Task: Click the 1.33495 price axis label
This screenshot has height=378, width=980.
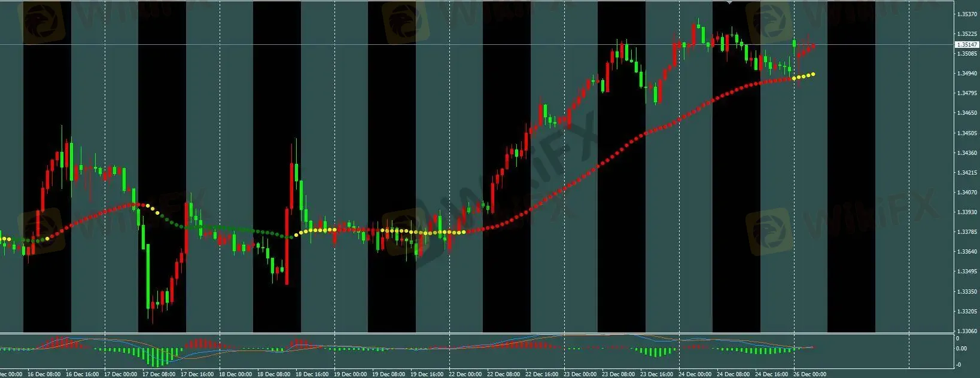Action: [x=967, y=272]
